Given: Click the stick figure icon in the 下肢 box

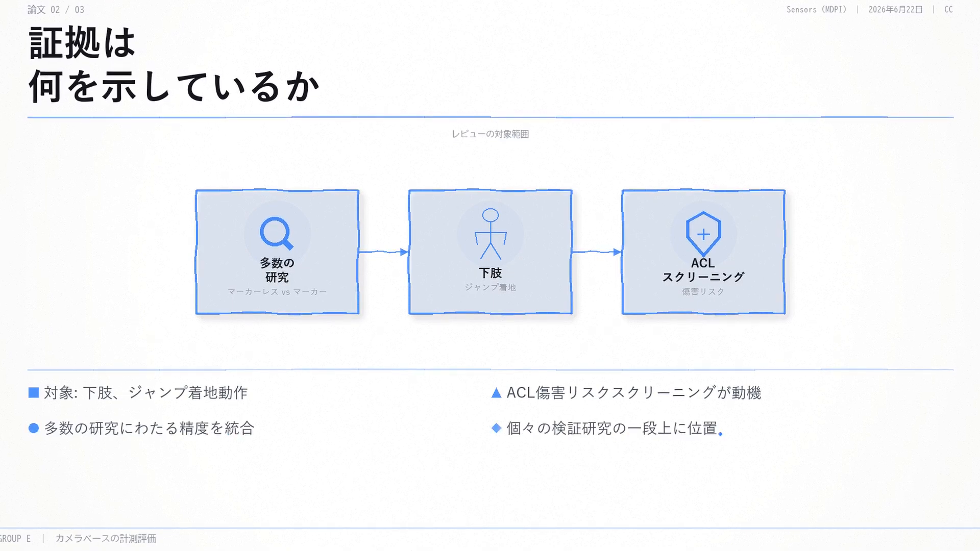Looking at the screenshot, I should 491,234.
